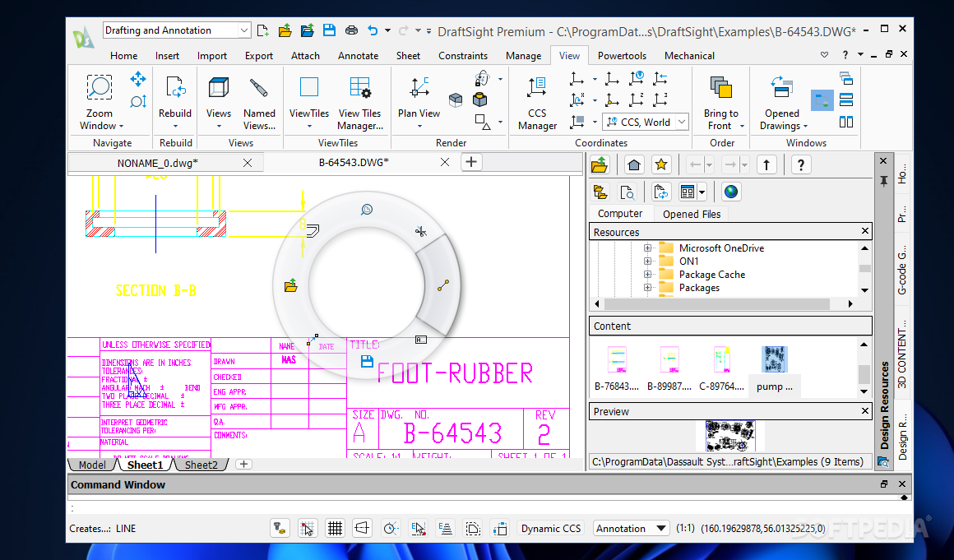
Task: Click the constrained orbit lock icon
Action: pos(482,78)
